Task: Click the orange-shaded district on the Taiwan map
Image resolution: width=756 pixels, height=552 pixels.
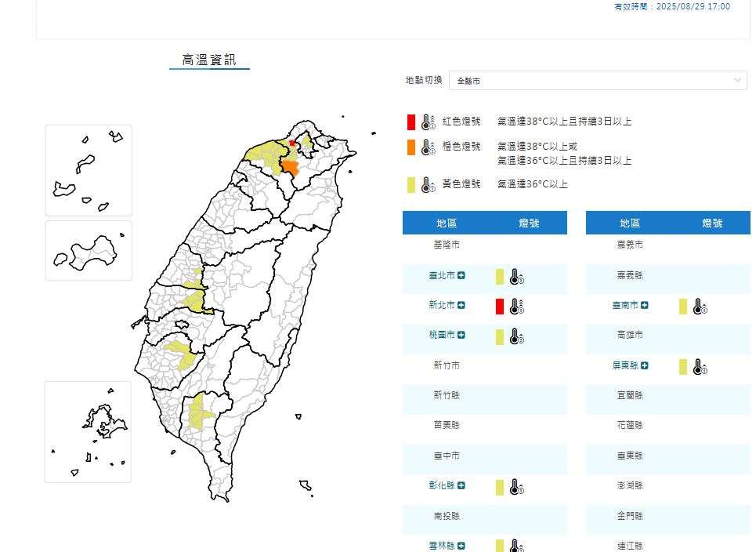Action: 291,167
